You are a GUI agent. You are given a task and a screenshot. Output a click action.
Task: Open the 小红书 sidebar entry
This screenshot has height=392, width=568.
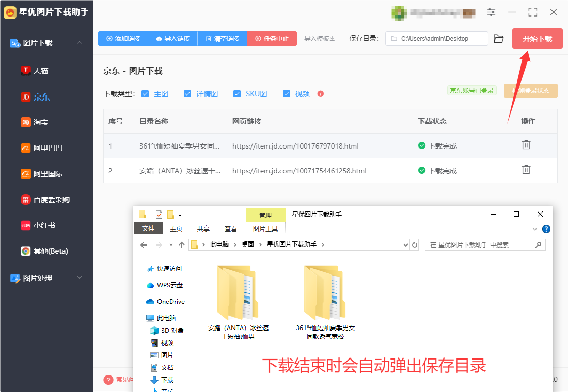38,225
